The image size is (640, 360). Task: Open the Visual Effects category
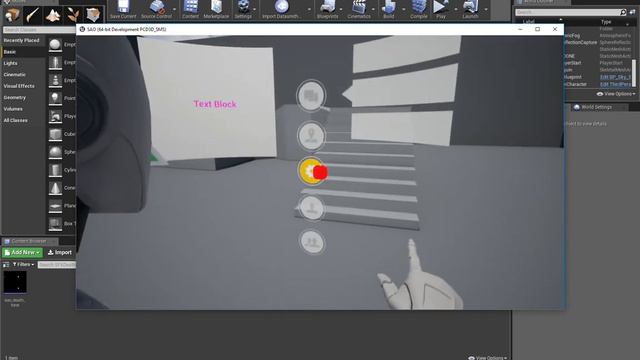pos(19,86)
